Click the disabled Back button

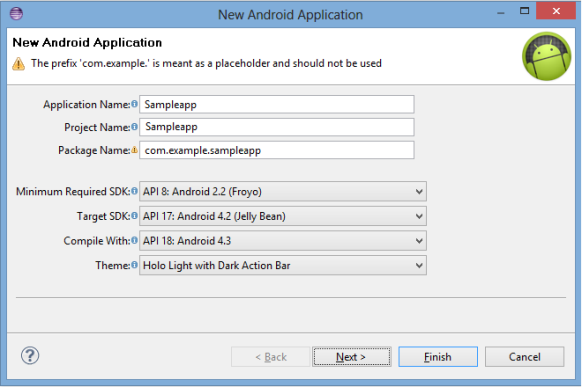click(271, 357)
